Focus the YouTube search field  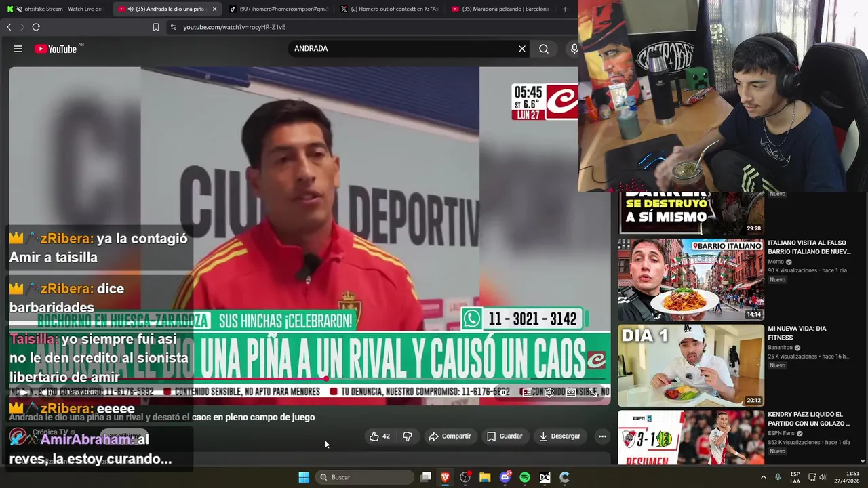pyautogui.click(x=403, y=49)
